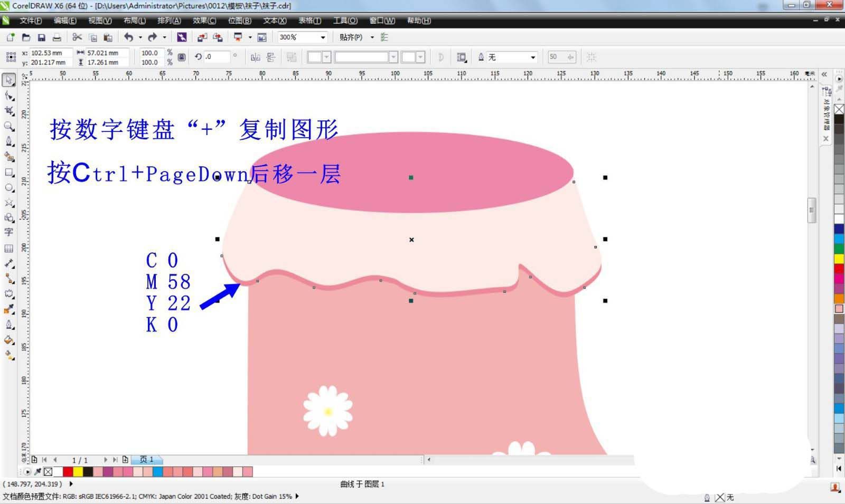Click the Undo button

129,37
